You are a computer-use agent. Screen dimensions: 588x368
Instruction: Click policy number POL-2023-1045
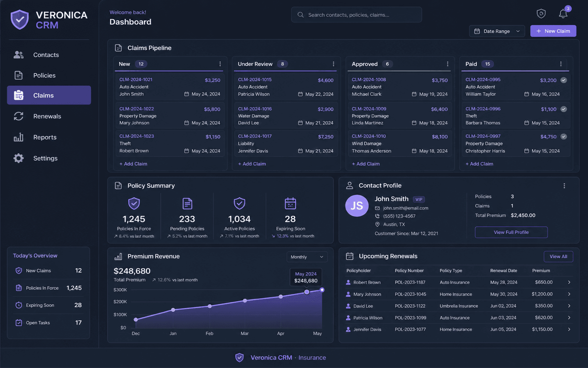coord(410,294)
